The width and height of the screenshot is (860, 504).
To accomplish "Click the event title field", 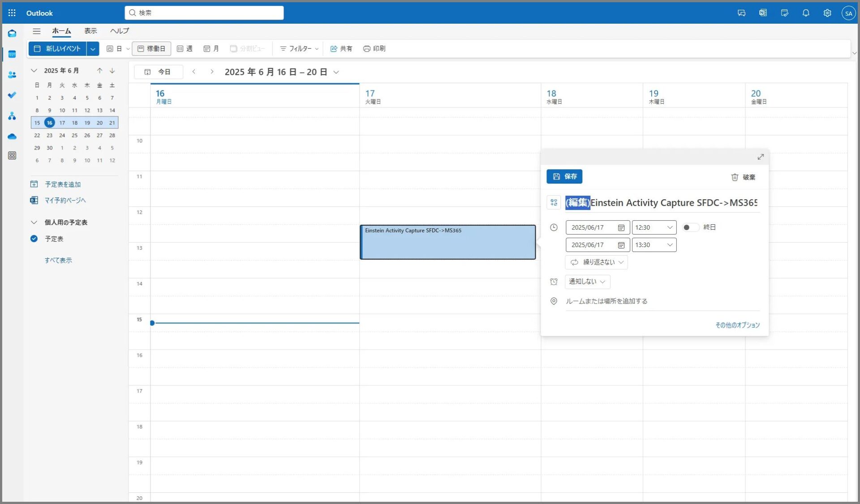I will click(662, 203).
